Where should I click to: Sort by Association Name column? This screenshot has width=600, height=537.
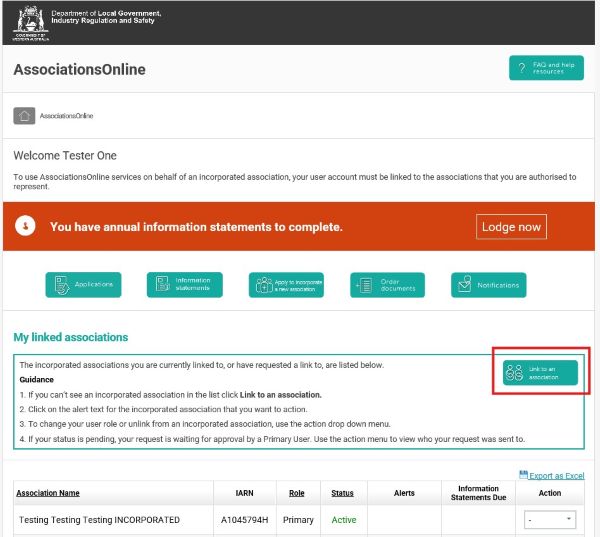click(x=48, y=493)
